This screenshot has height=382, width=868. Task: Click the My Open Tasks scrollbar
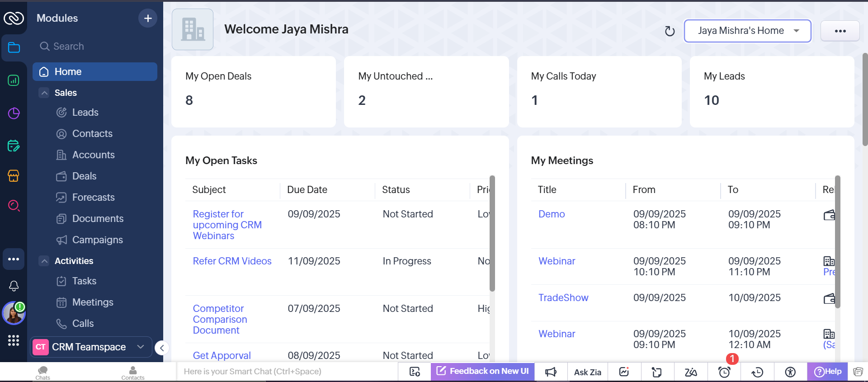click(x=492, y=233)
